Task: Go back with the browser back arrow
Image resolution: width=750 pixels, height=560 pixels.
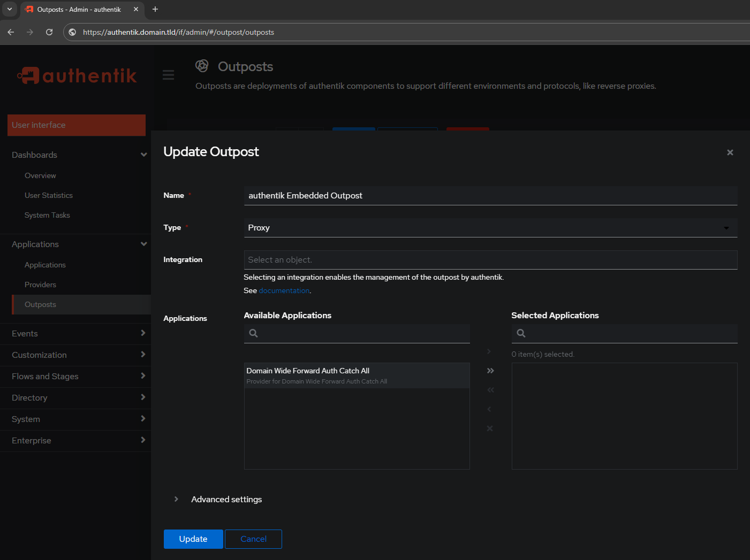Action: [11, 32]
